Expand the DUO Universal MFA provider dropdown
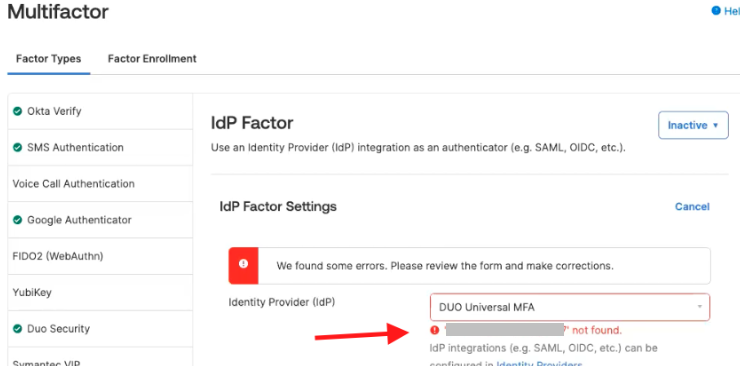This screenshot has height=366, width=740. [570, 307]
